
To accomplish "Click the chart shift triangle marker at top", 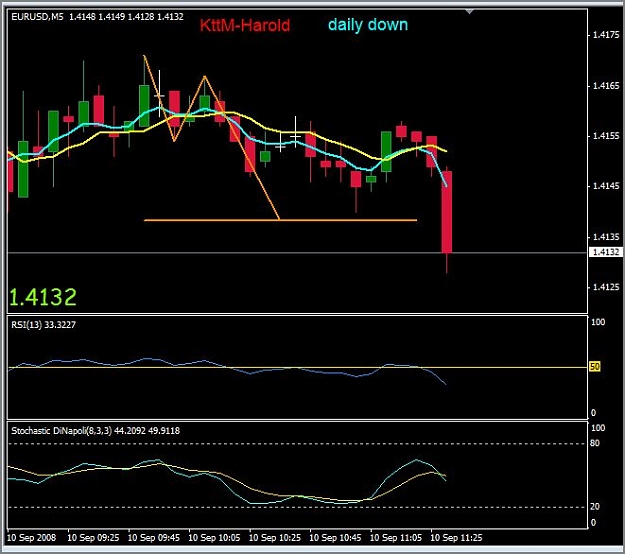I will point(469,12).
